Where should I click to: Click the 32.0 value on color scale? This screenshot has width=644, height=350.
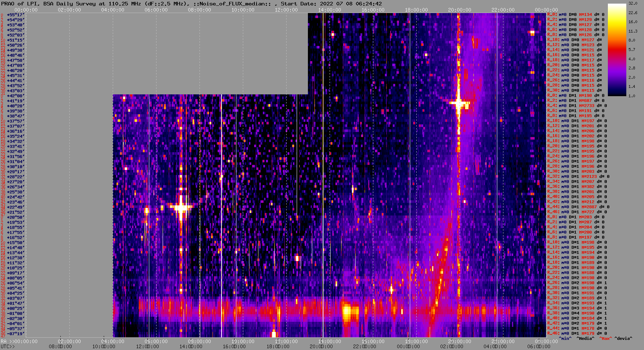(x=632, y=3)
